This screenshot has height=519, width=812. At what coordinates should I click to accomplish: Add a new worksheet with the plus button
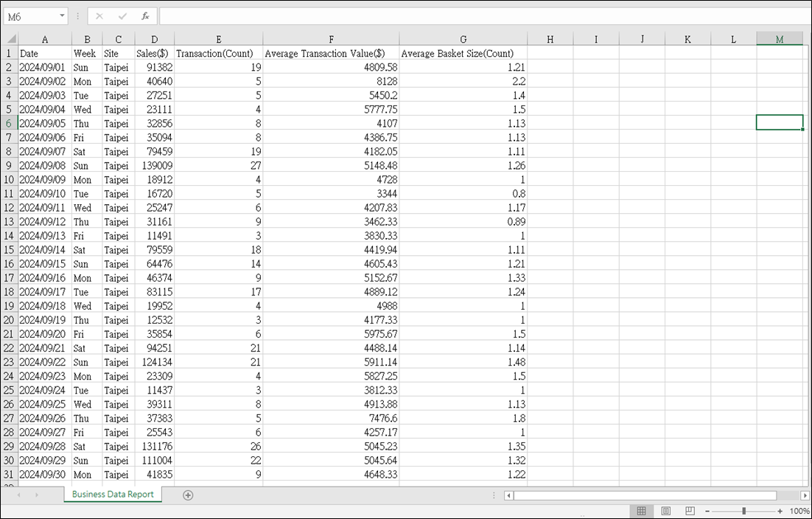tap(188, 495)
